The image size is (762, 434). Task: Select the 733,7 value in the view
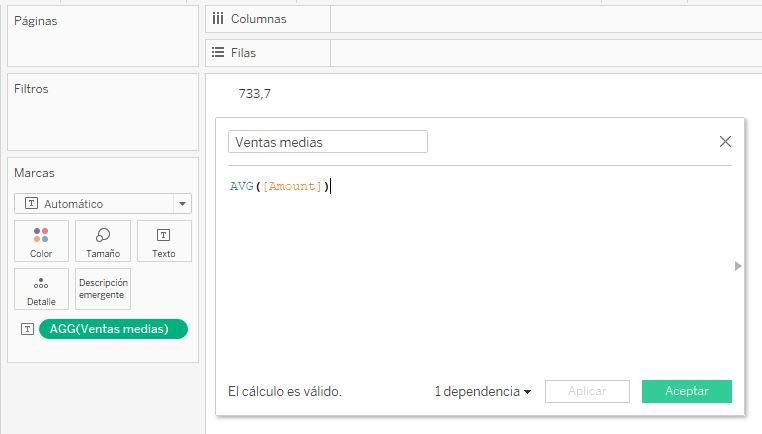[254, 94]
